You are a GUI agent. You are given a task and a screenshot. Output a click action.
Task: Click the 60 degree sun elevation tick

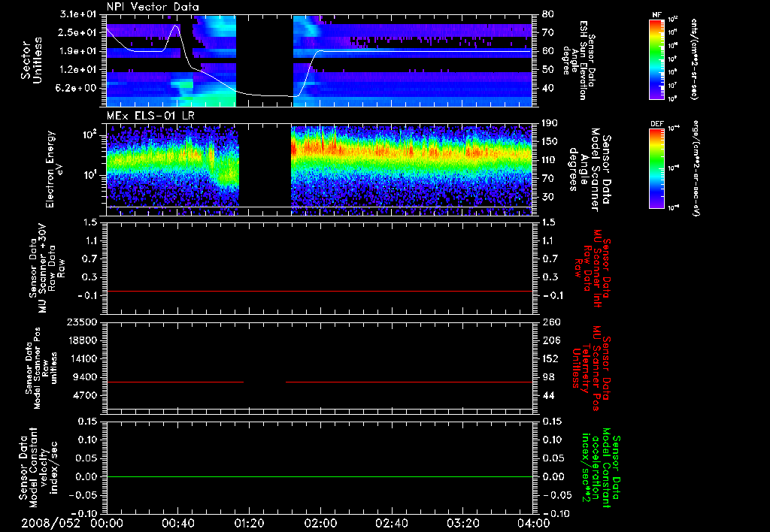click(547, 51)
